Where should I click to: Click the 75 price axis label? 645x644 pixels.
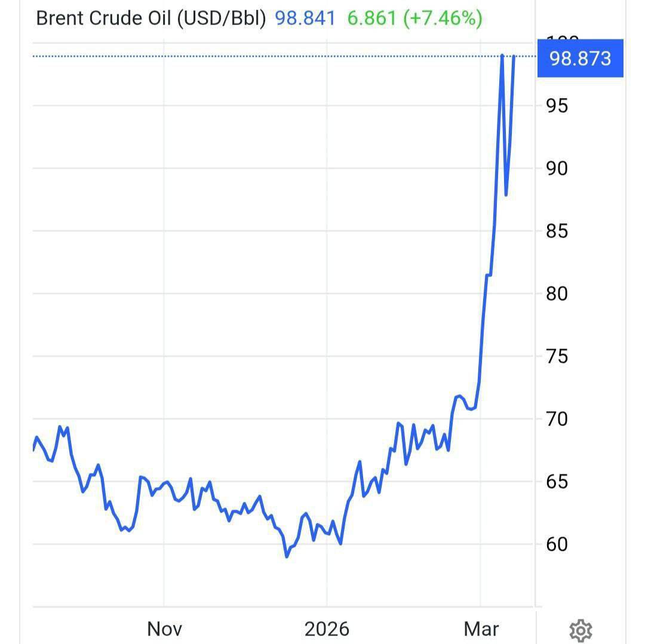(x=557, y=356)
